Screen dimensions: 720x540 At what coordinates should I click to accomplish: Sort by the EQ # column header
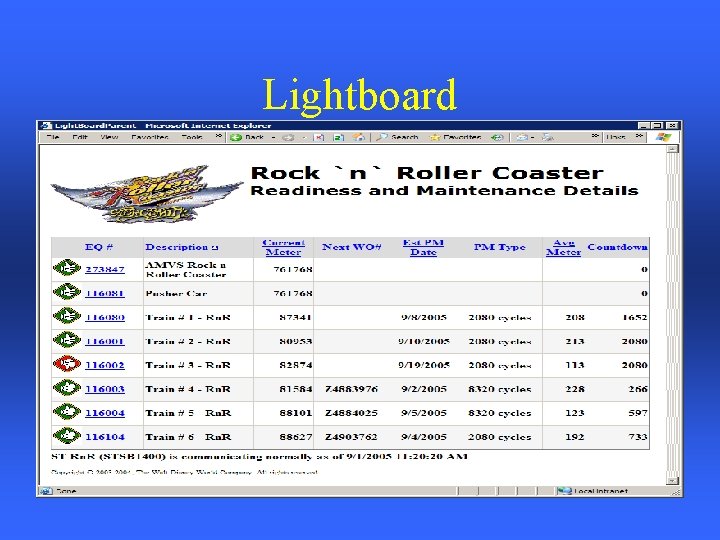(x=99, y=247)
